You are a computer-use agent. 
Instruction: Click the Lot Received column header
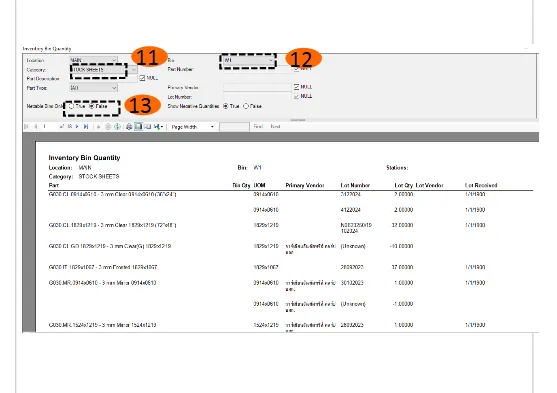tap(481, 185)
